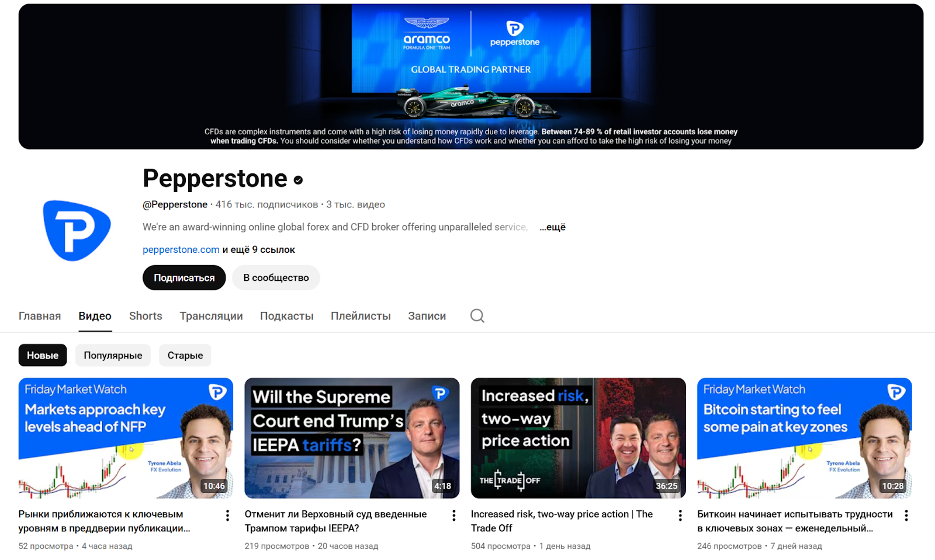This screenshot has height=560, width=935.
Task: Click the Pepperstone channel avatar logo
Action: click(77, 230)
